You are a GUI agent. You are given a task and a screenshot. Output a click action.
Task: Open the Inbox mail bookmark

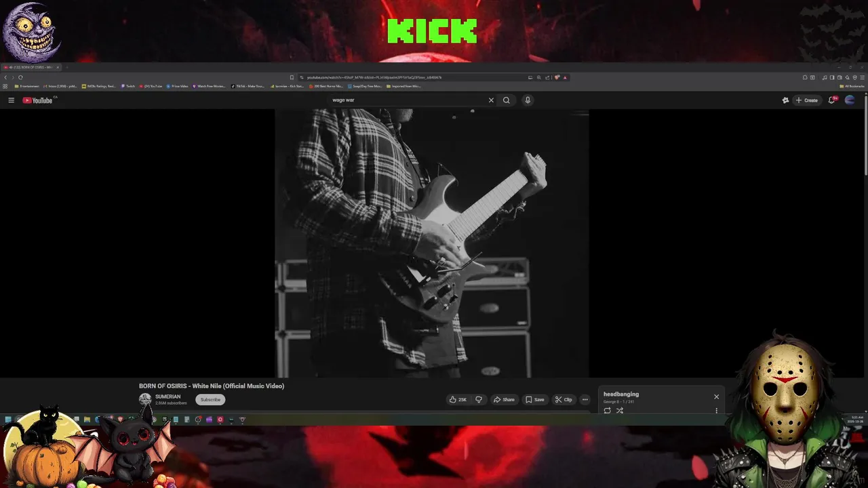60,86
